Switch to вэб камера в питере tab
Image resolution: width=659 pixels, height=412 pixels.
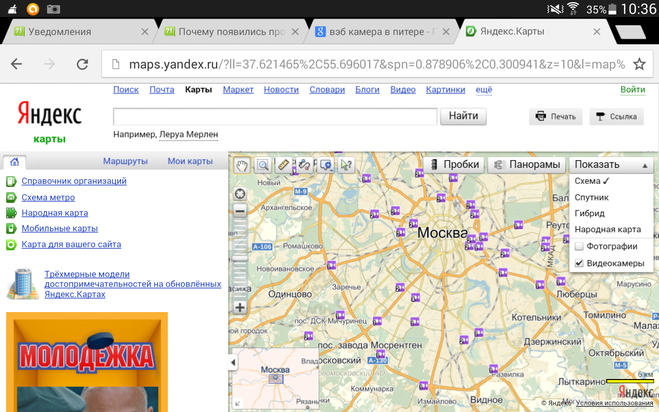pos(381,32)
